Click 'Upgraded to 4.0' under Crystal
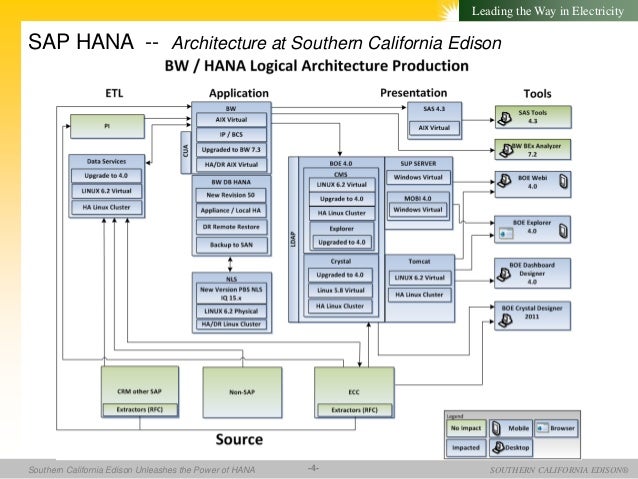 pyautogui.click(x=340, y=275)
